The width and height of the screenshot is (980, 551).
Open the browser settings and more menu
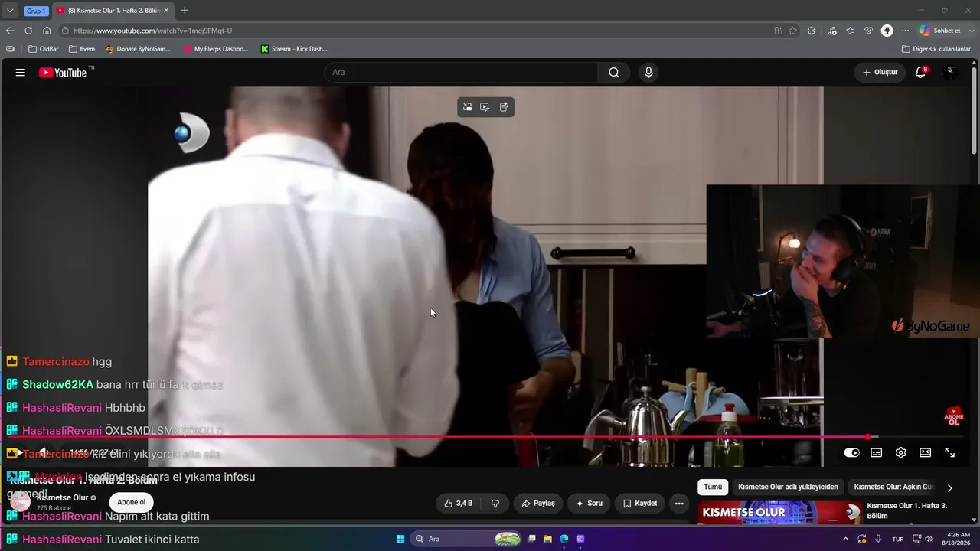[x=905, y=31]
